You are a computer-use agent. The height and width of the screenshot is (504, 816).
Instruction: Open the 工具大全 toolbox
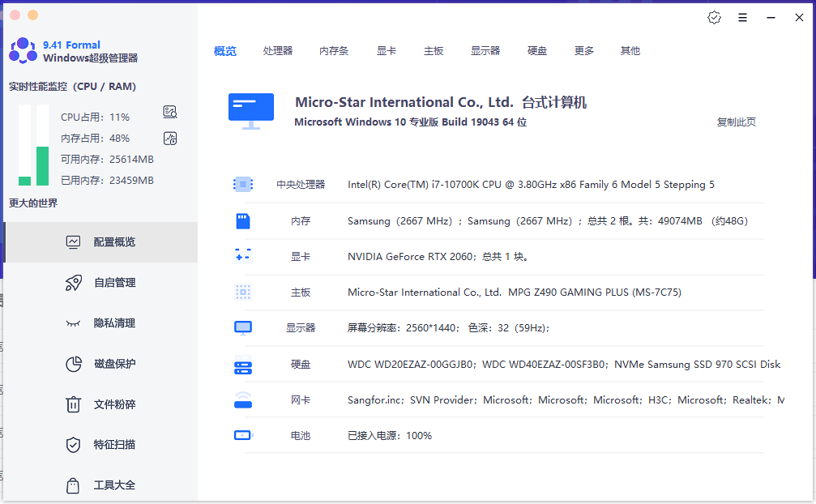[x=99, y=485]
